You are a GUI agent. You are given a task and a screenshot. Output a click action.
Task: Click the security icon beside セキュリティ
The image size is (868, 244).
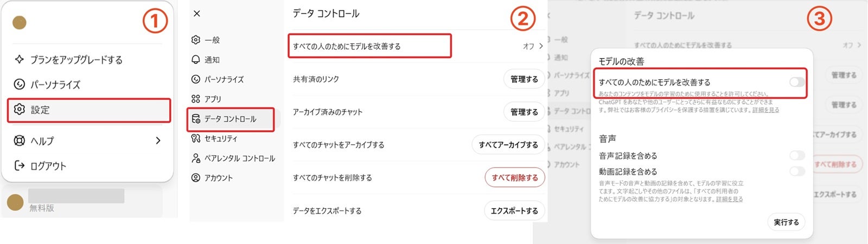196,138
